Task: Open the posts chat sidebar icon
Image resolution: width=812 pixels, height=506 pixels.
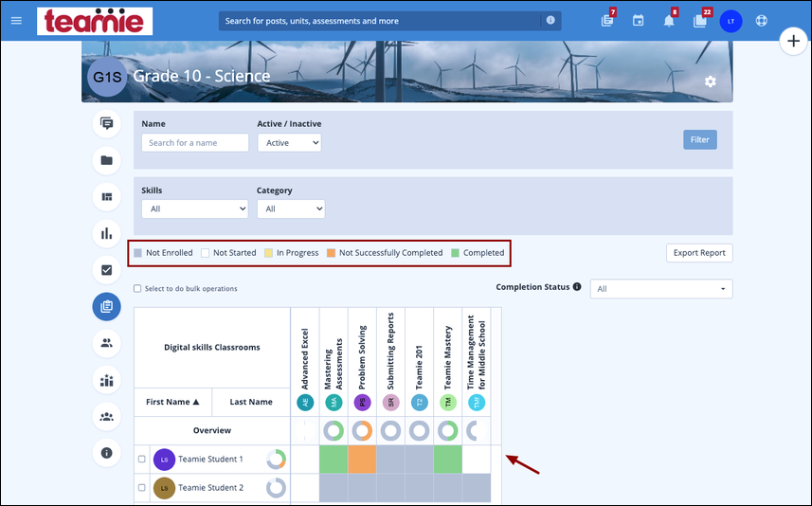Action: pyautogui.click(x=107, y=124)
